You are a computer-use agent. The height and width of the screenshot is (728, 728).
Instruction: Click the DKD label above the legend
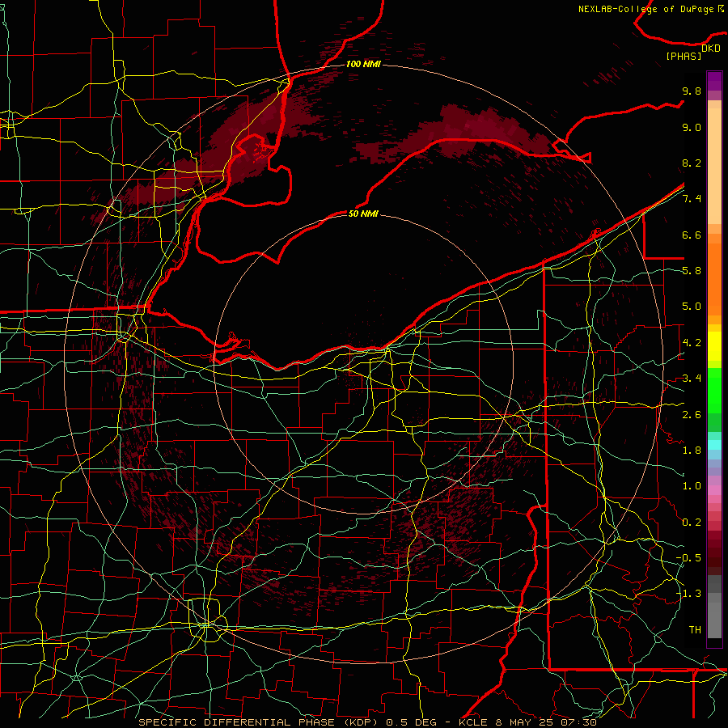710,49
